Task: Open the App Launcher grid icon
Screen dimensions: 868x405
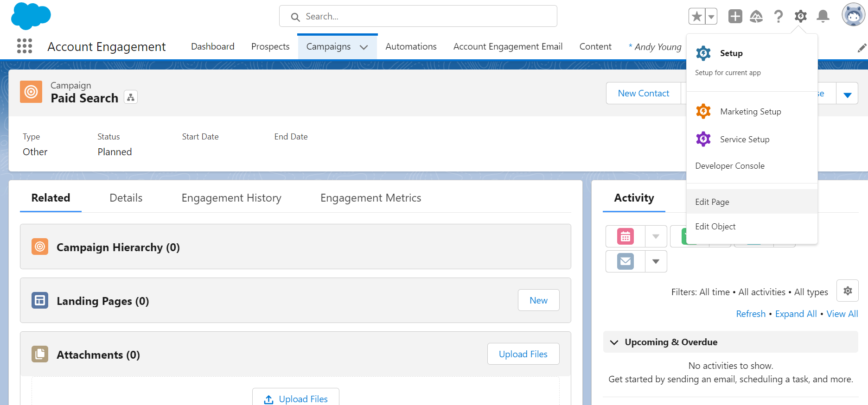Action: pyautogui.click(x=25, y=46)
